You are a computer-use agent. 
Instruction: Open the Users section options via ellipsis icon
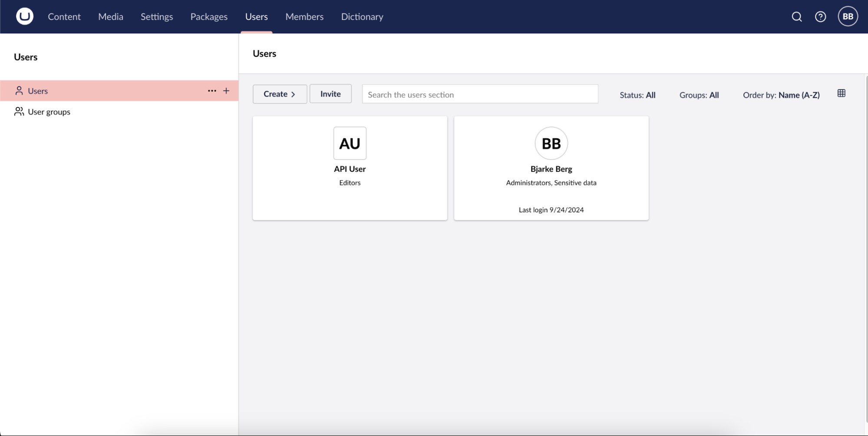(212, 91)
